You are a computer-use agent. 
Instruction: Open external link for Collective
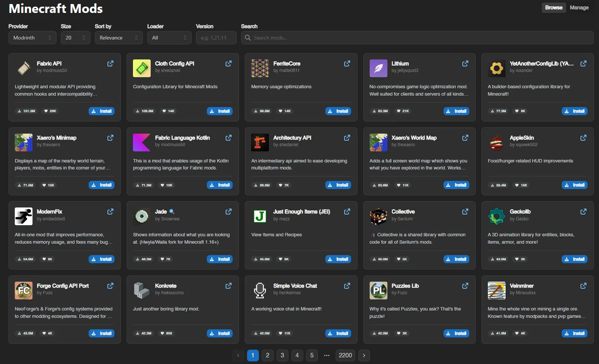[x=465, y=212]
